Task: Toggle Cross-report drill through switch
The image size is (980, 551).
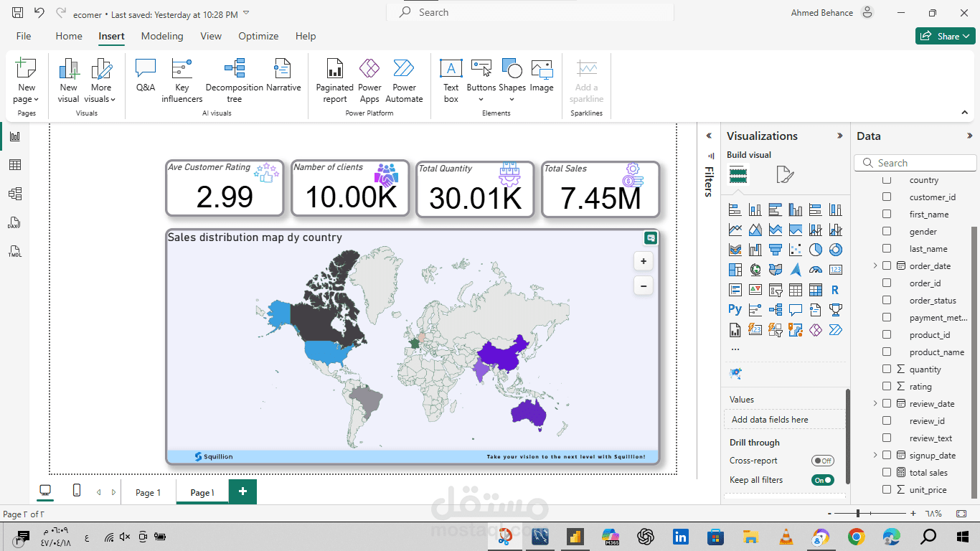Action: [822, 461]
